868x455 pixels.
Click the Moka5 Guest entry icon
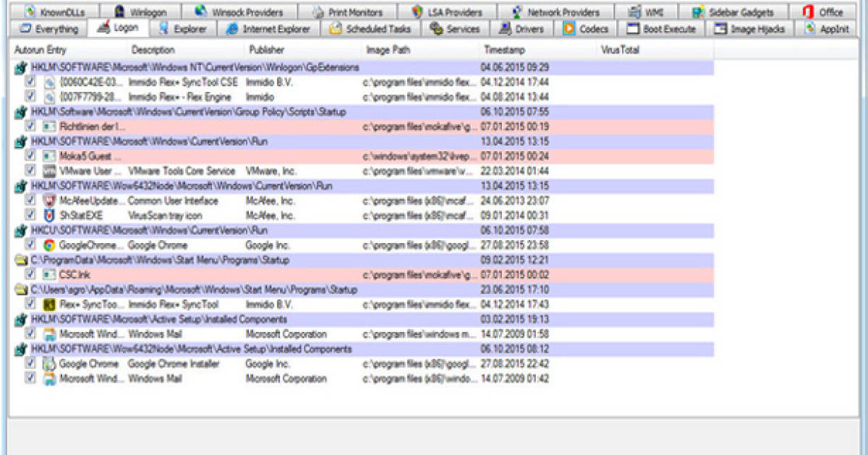pos(49,156)
